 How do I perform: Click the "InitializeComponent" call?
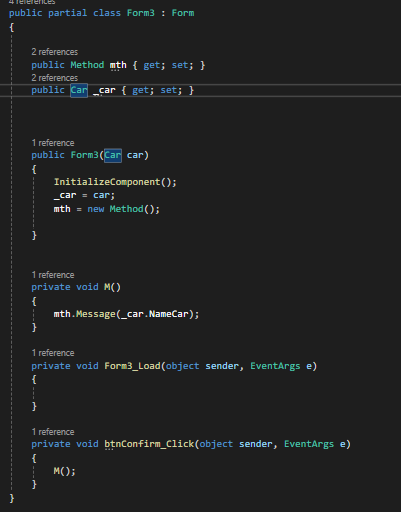coord(107,182)
